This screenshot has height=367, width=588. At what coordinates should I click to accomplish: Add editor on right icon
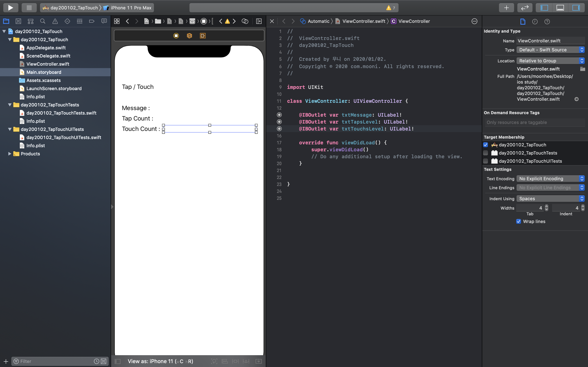pos(259,21)
